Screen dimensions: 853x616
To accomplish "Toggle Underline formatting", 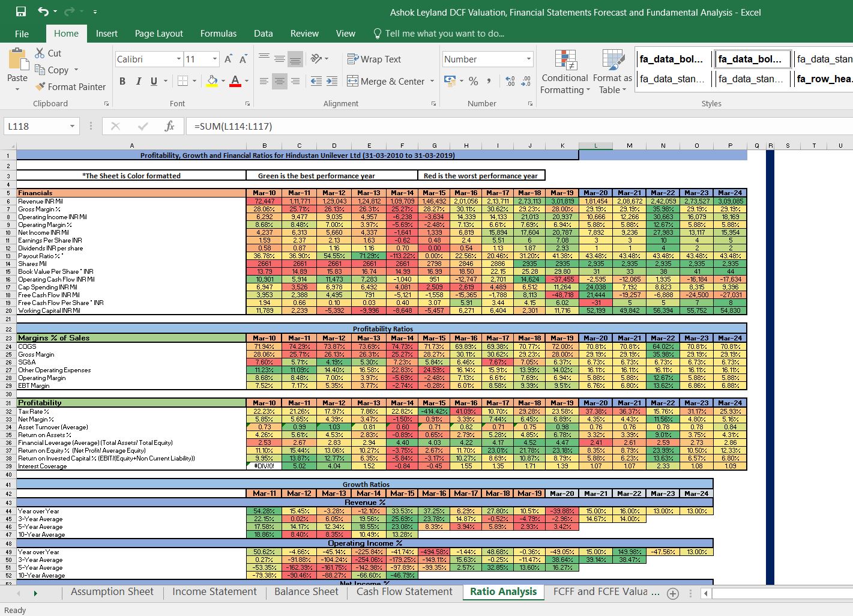I will click(154, 81).
